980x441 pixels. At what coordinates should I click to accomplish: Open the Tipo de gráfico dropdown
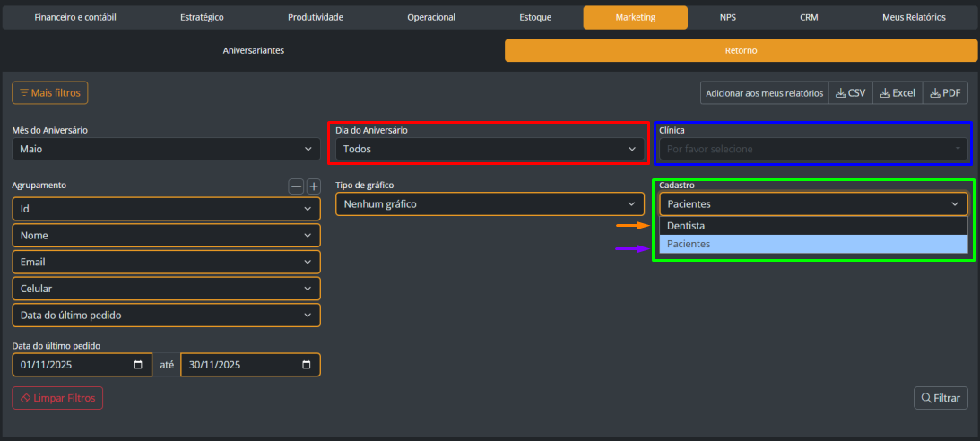[490, 204]
